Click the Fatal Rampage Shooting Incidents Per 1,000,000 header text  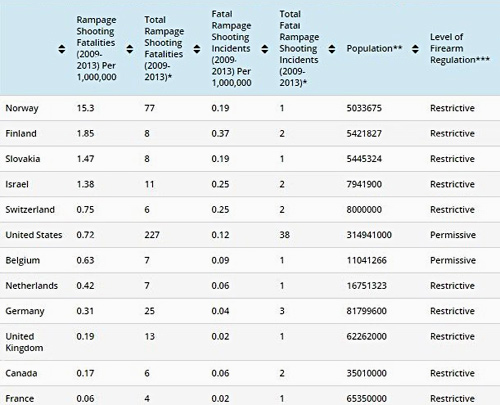[x=231, y=48]
